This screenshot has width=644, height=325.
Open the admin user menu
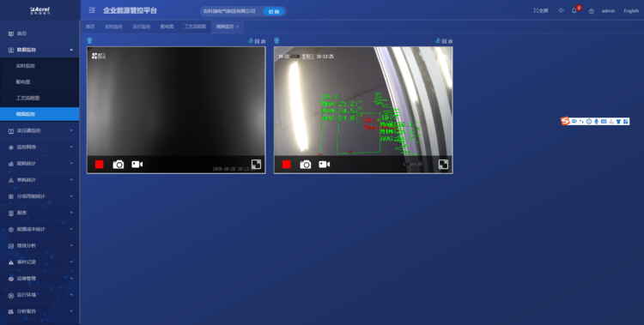click(x=608, y=11)
